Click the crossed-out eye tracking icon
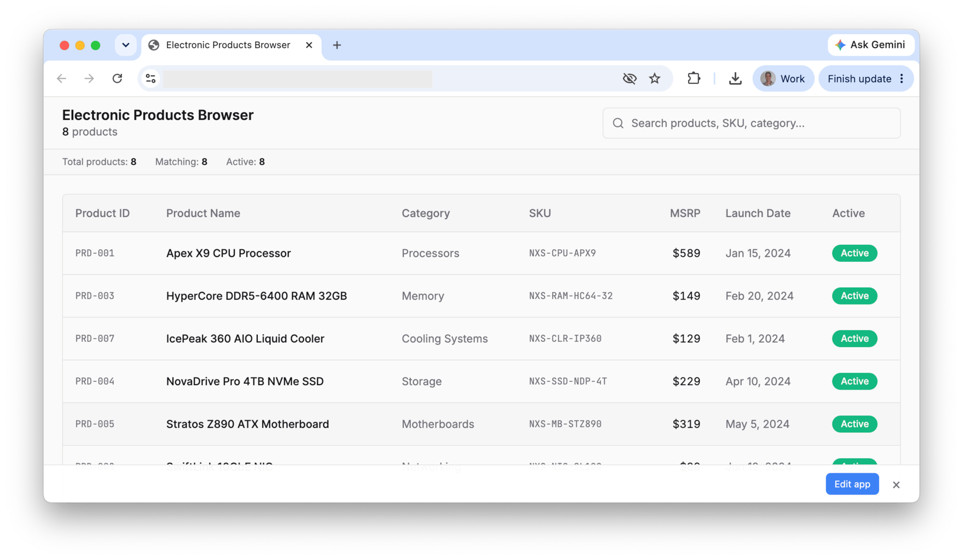Screen dimensions: 963x560 coord(630,79)
